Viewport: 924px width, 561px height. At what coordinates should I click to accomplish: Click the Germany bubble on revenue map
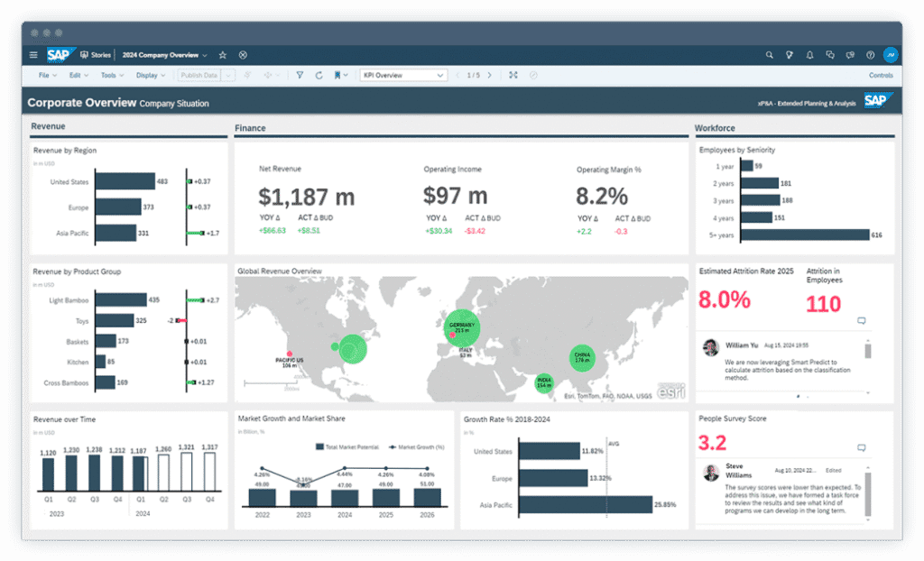(462, 329)
